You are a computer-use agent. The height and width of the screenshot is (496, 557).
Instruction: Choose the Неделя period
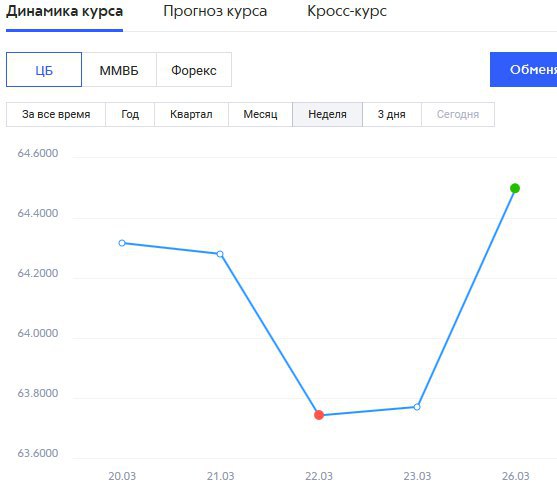328,114
